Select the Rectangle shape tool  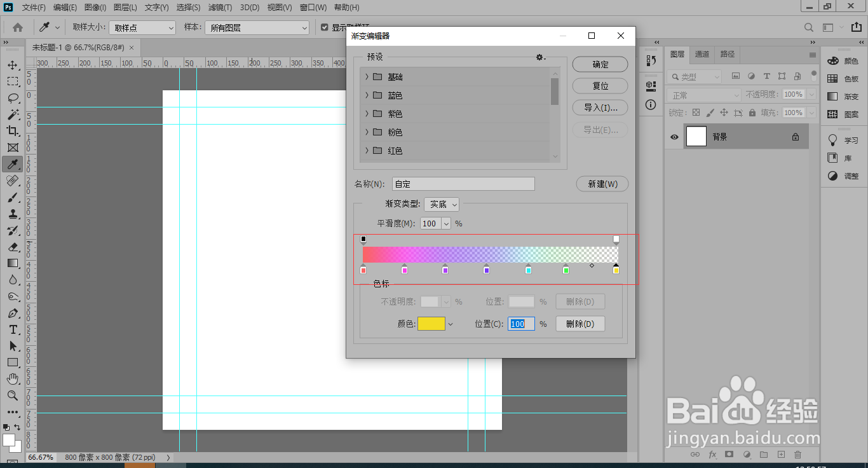click(13, 362)
